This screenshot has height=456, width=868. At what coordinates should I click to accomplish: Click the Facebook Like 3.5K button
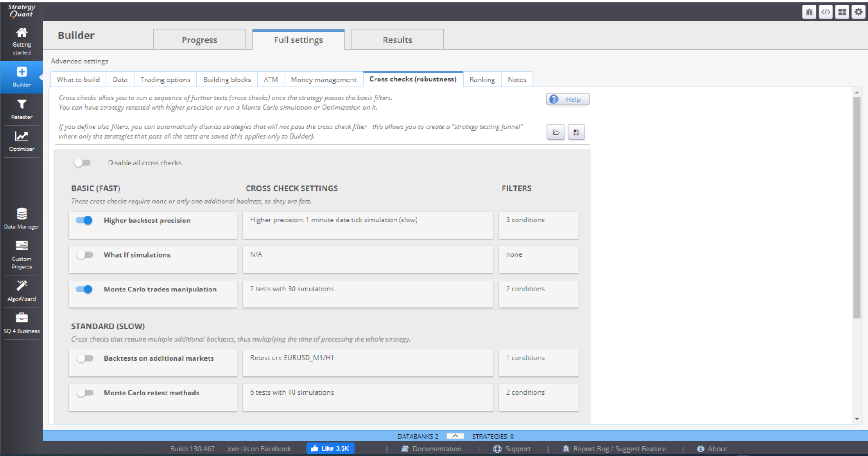click(x=330, y=448)
